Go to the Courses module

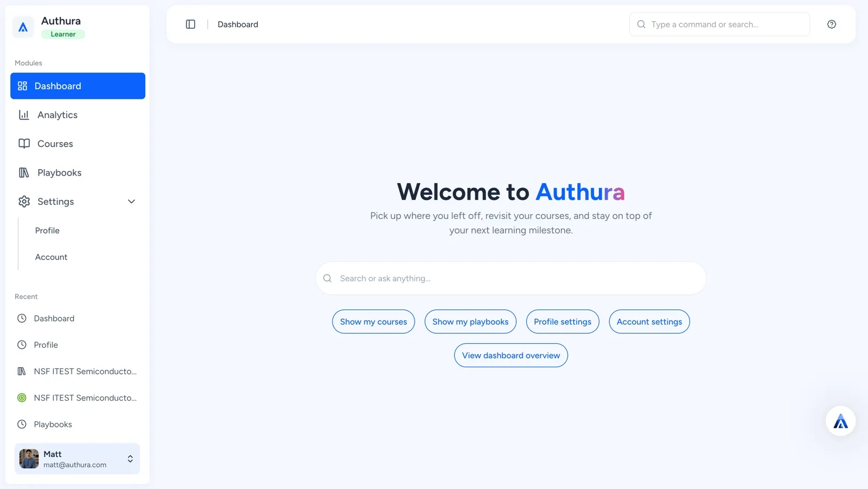[78, 144]
